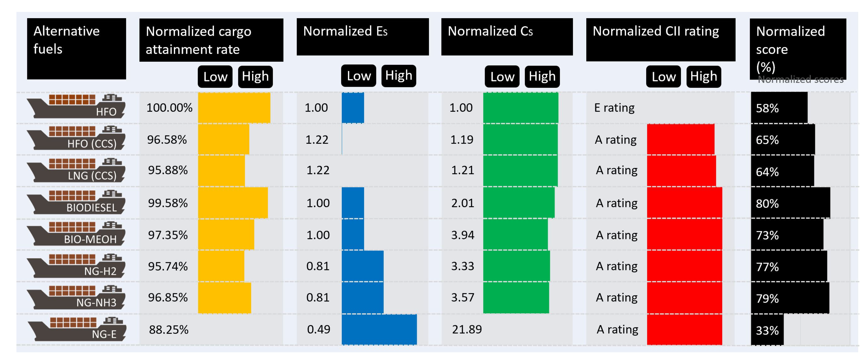The image size is (868, 359).
Task: Click the LNG (CCS) ship icon
Action: (76, 170)
